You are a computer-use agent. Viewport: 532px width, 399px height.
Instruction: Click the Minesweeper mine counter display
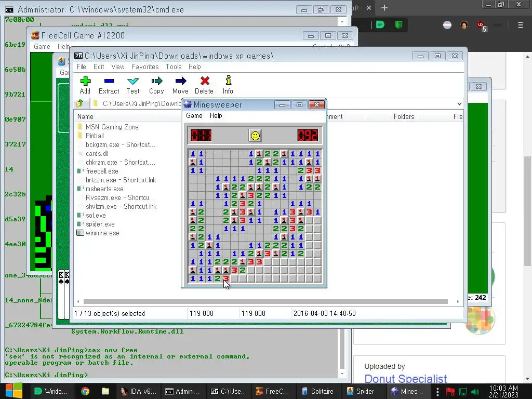point(201,136)
